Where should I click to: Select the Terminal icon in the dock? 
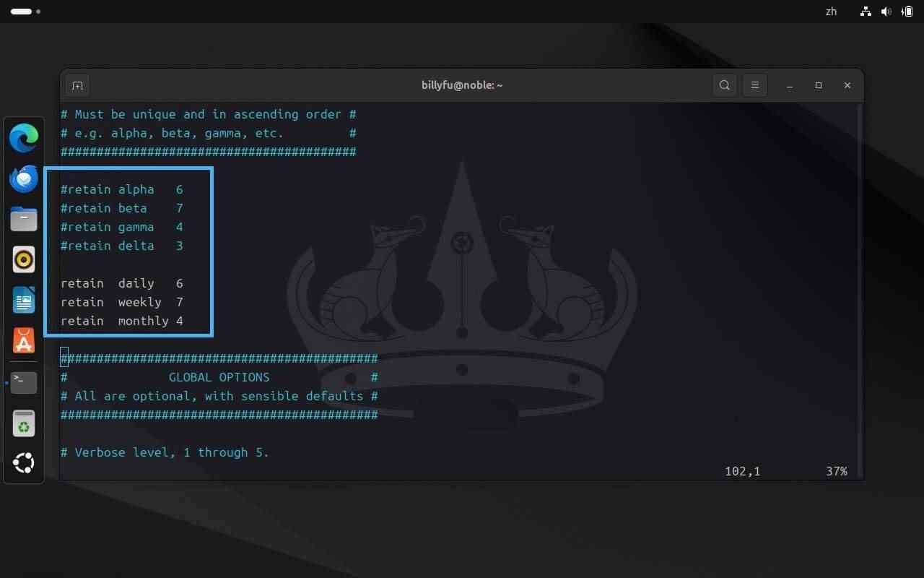pos(24,382)
